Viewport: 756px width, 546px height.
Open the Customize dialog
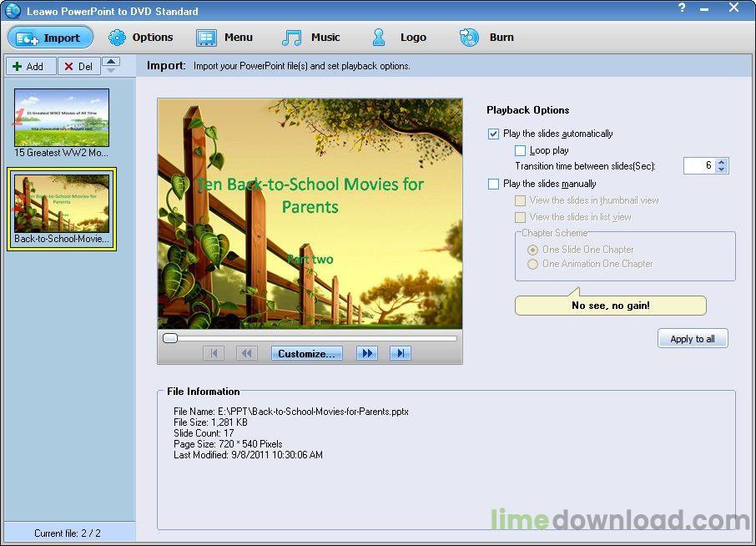[x=306, y=352]
